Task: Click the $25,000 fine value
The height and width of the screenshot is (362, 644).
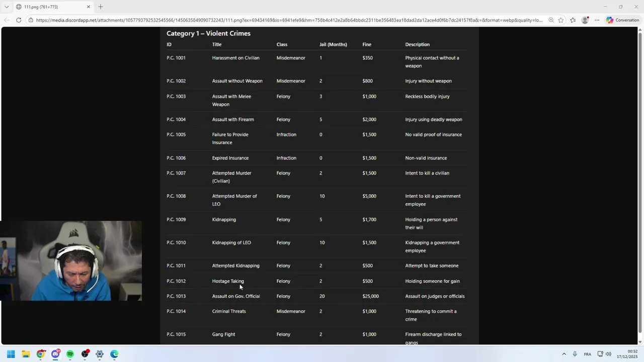Action: (370, 296)
